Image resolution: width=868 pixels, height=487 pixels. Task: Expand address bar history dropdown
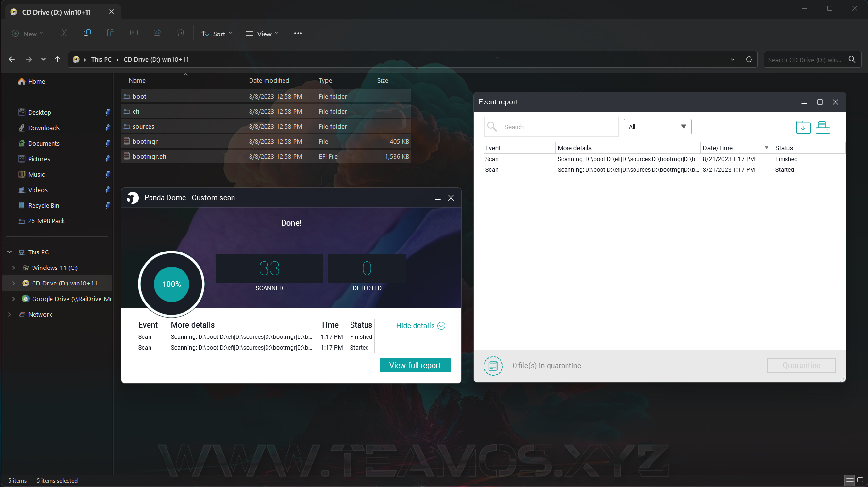coord(733,59)
